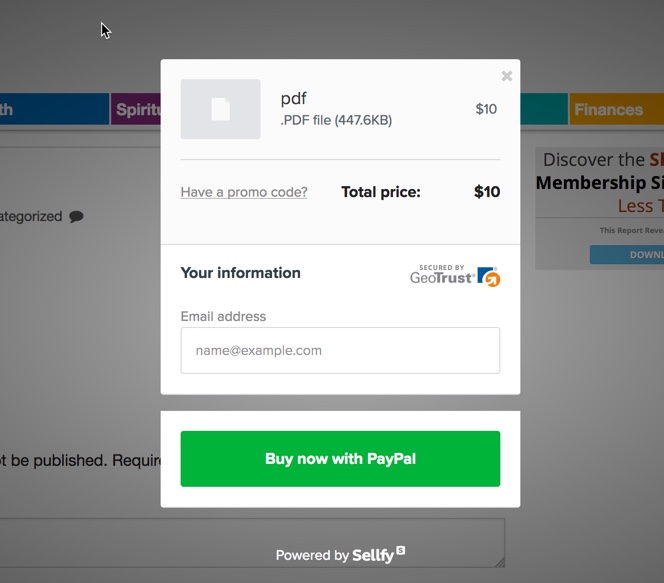Focus the Email address input field

(x=340, y=351)
